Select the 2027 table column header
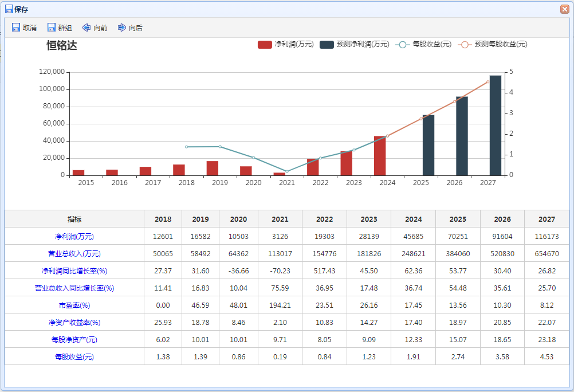The width and height of the screenshot is (574, 392). click(x=547, y=219)
